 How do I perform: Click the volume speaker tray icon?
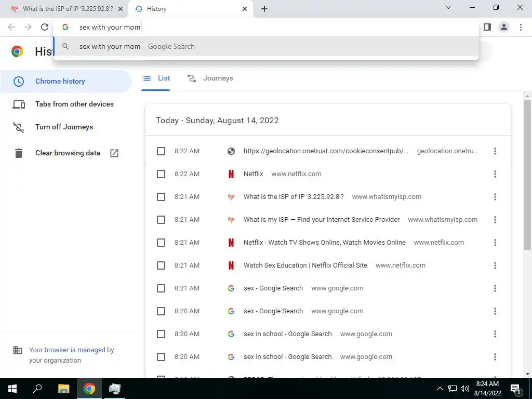coord(465,389)
